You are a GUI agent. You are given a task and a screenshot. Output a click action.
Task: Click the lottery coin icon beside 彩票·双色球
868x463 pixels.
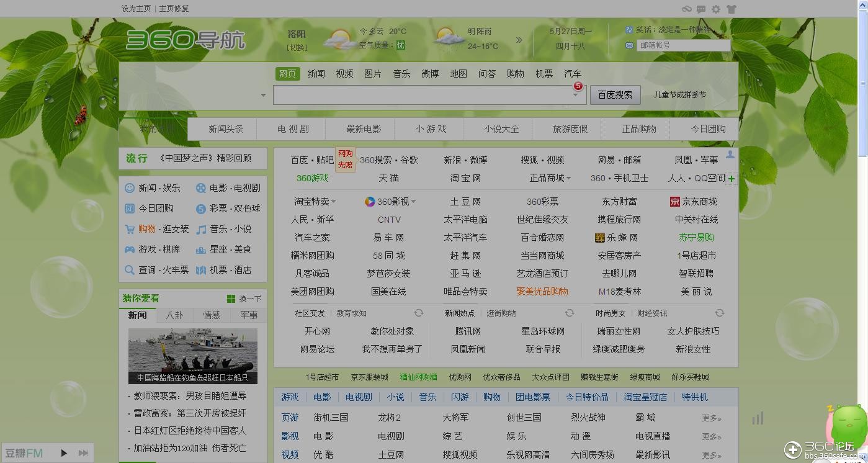click(x=201, y=209)
